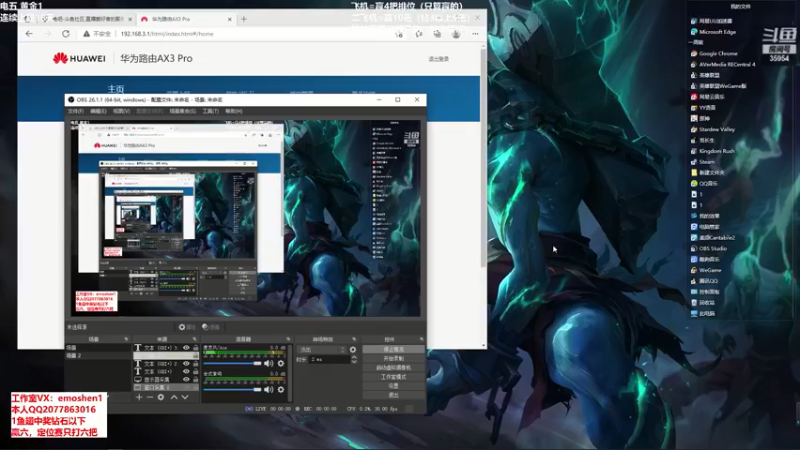Open OBS 视图(V) menu
This screenshot has width=800, height=450.
(121, 111)
